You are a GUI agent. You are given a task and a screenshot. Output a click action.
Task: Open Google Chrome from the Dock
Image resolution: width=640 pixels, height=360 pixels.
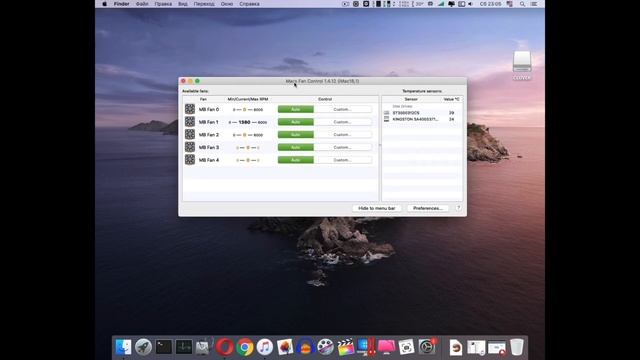(x=244, y=347)
